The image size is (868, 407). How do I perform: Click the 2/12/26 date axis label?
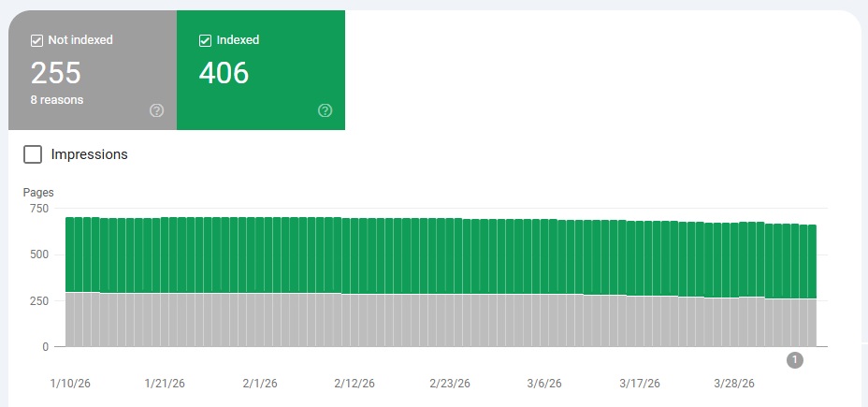(355, 384)
